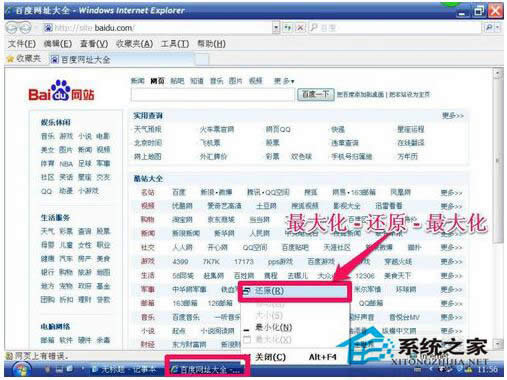
Task: Click 更多>> at end of 名站 row
Action: click(x=451, y=193)
